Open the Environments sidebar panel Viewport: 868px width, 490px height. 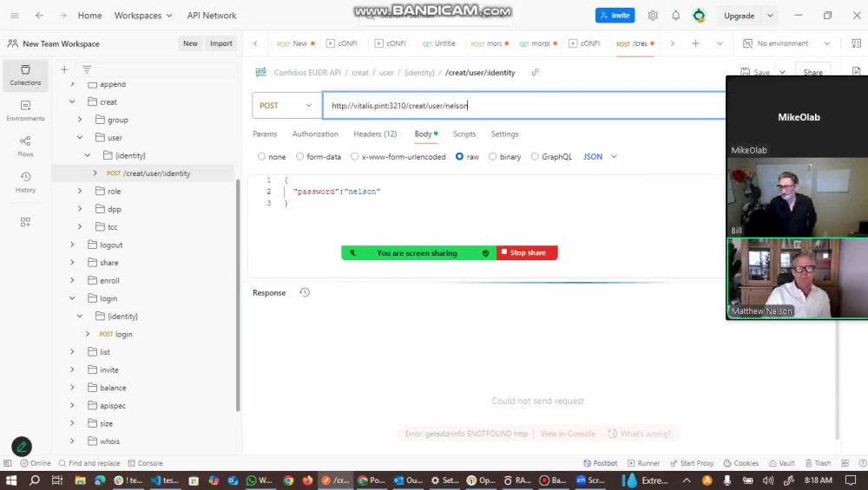click(x=25, y=111)
